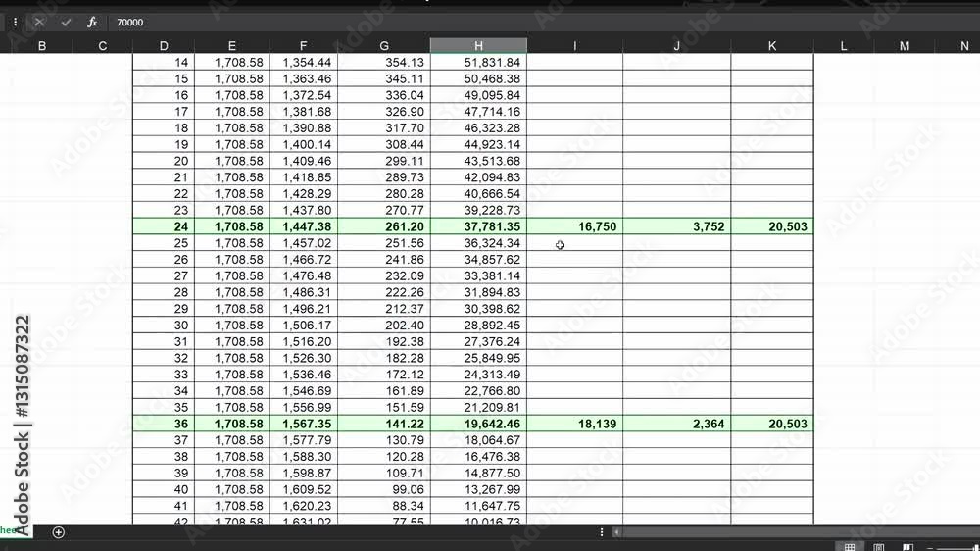Select column K header
This screenshot has height=551, width=980.
pyautogui.click(x=772, y=46)
